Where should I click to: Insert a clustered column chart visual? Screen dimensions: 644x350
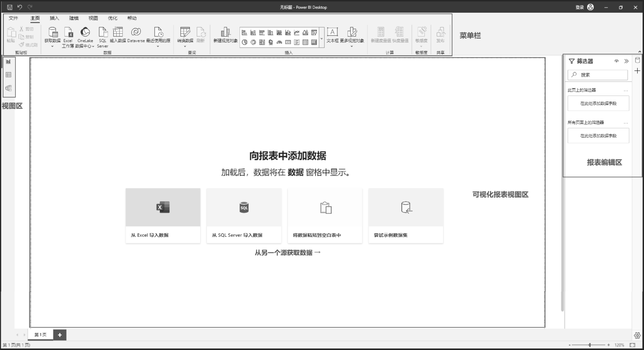(x=271, y=33)
